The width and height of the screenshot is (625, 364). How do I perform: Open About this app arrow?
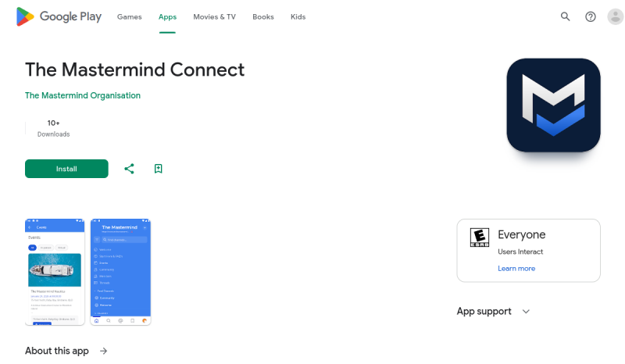coord(104,351)
